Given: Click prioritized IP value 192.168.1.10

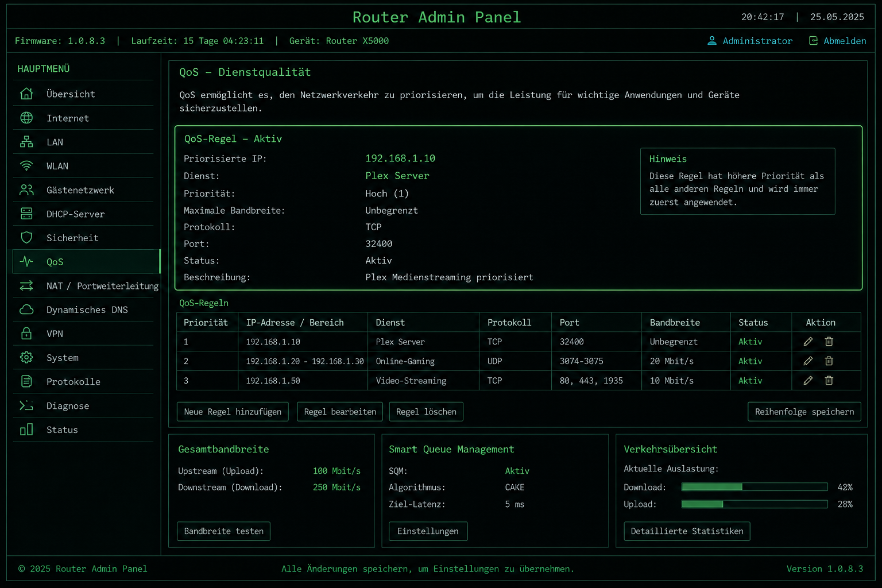Looking at the screenshot, I should (400, 158).
